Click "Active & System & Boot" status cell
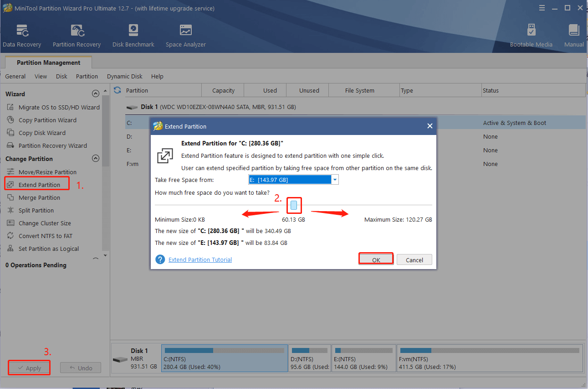 point(514,123)
